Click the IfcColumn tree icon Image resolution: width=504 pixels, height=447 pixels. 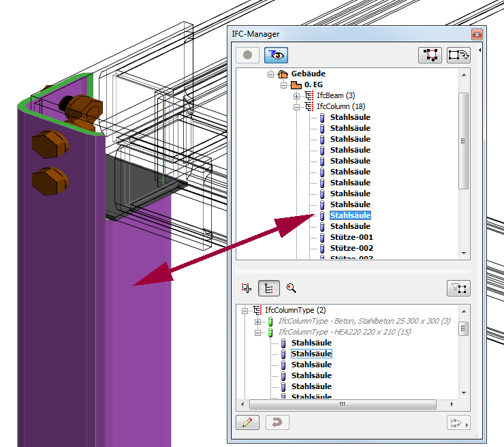(x=309, y=106)
